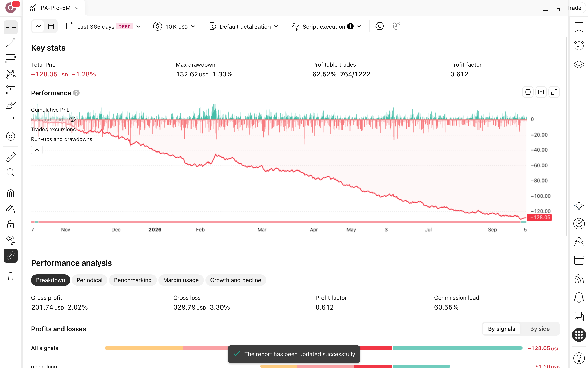The height and width of the screenshot is (368, 588).
Task: Toggle the highlighted drawing link sync button
Action: click(10, 256)
